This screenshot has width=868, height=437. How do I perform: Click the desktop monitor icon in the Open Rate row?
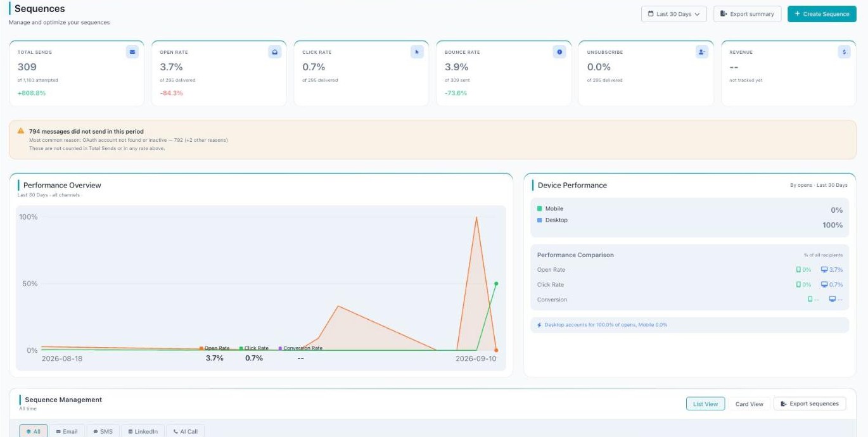[x=824, y=270]
